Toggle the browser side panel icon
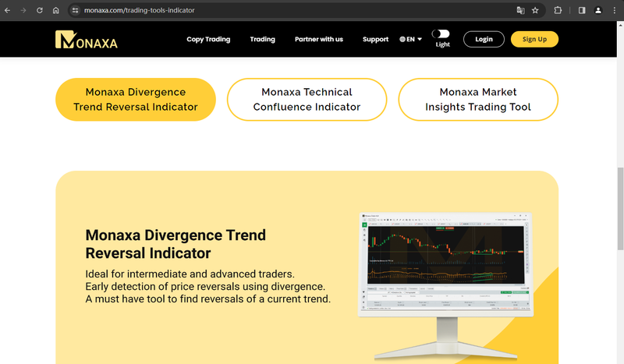This screenshot has width=624, height=364. pyautogui.click(x=582, y=10)
